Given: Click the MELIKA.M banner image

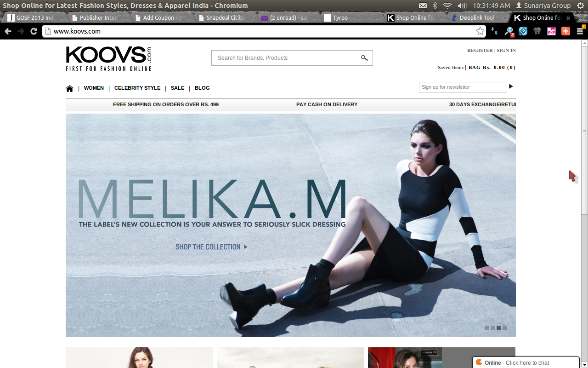Looking at the screenshot, I should 291,225.
